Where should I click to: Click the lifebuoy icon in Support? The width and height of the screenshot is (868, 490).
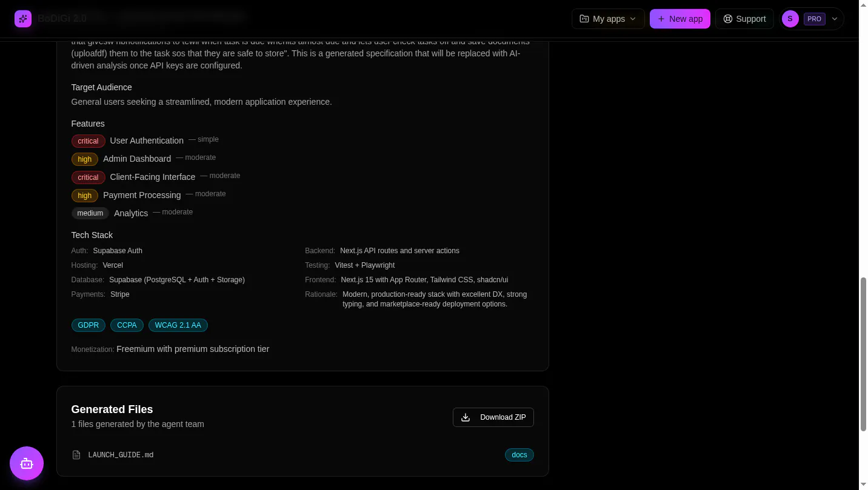coord(728,19)
